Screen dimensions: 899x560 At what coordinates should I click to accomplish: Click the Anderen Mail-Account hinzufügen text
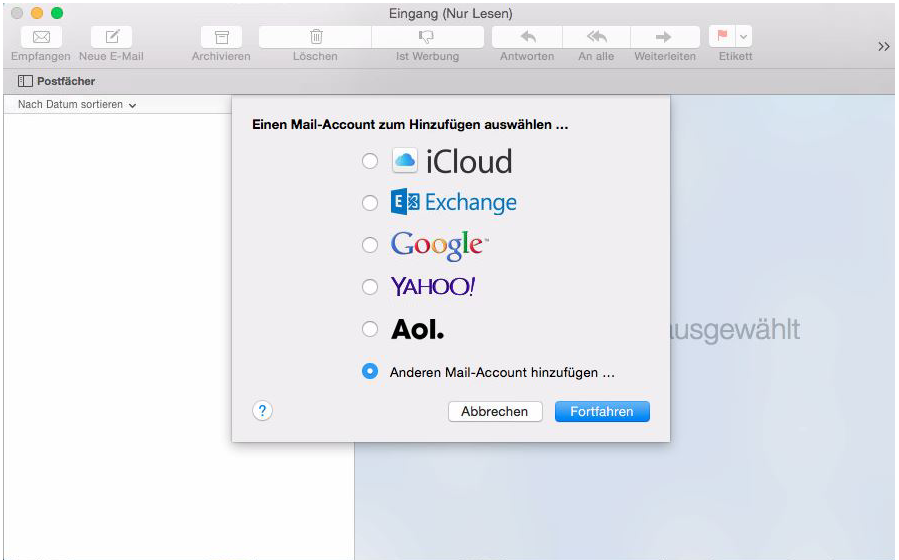coord(502,373)
